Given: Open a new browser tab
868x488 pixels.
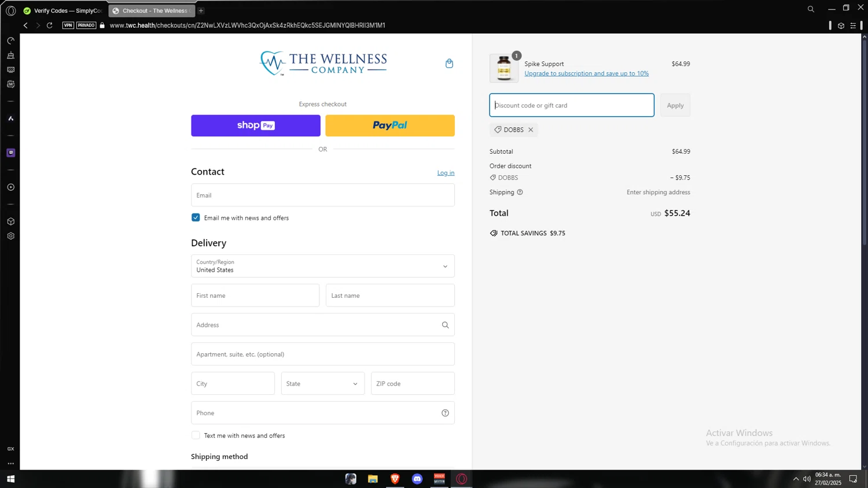Looking at the screenshot, I should point(201,10).
